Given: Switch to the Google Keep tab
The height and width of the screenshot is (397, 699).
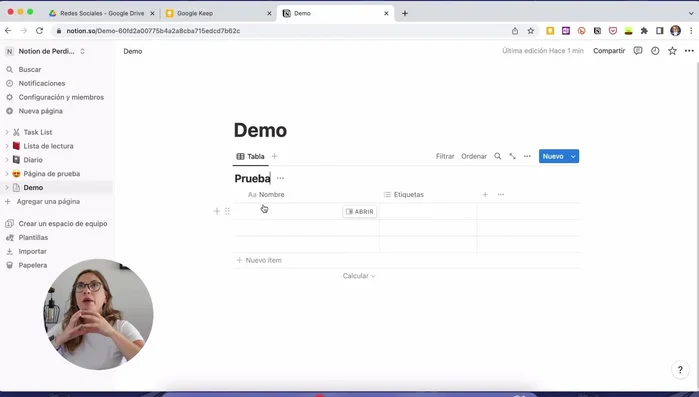Looking at the screenshot, I should point(218,13).
